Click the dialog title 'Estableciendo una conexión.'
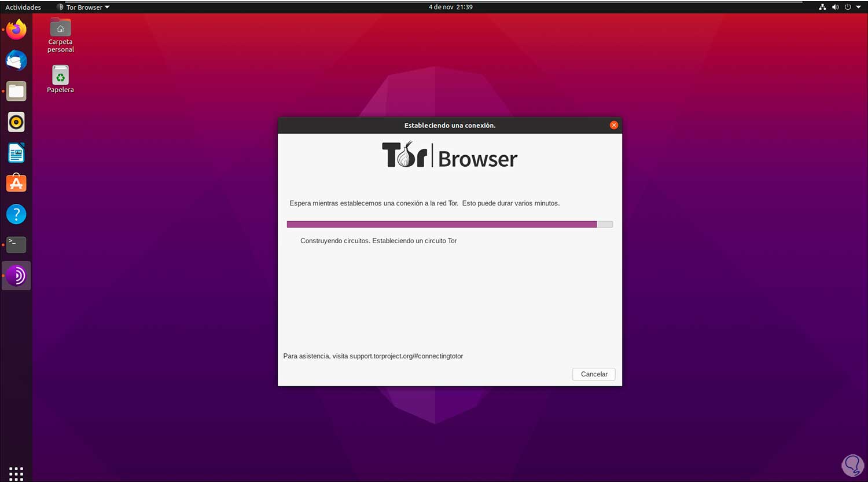The height and width of the screenshot is (483, 868). point(450,125)
